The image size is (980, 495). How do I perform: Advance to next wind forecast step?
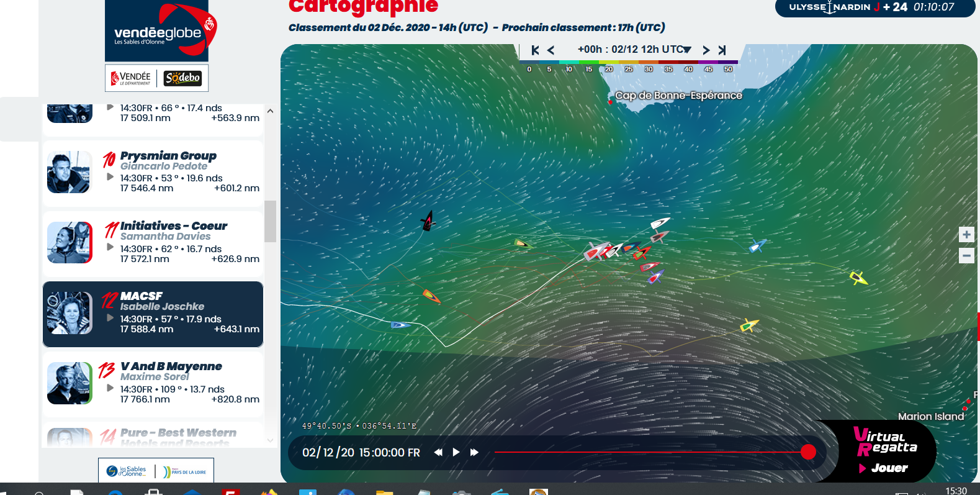coord(706,50)
